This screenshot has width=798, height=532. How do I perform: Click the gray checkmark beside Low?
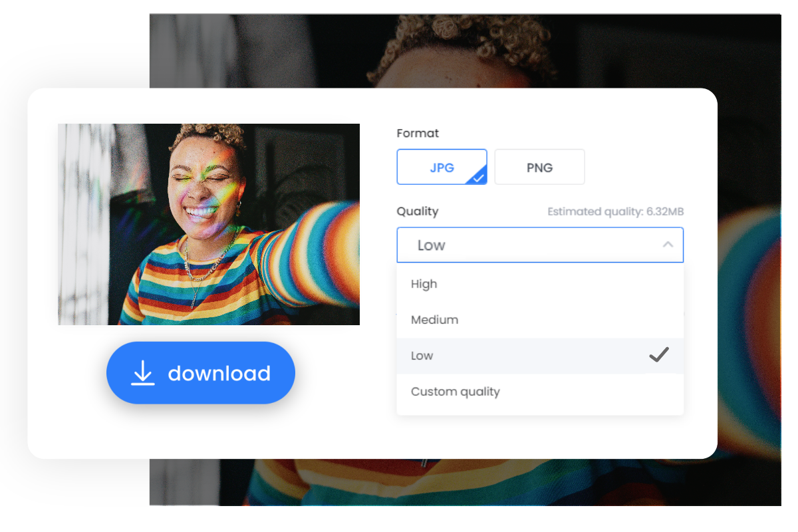658,355
